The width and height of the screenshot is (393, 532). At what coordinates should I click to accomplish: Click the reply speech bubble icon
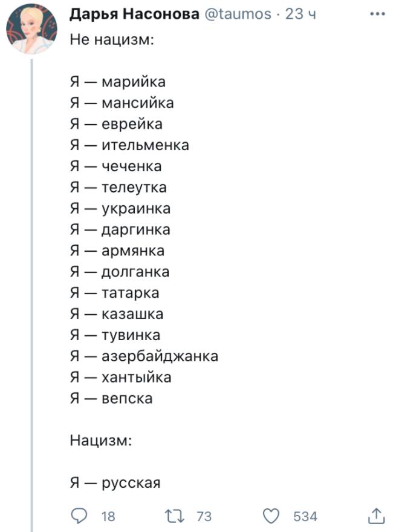click(79, 516)
